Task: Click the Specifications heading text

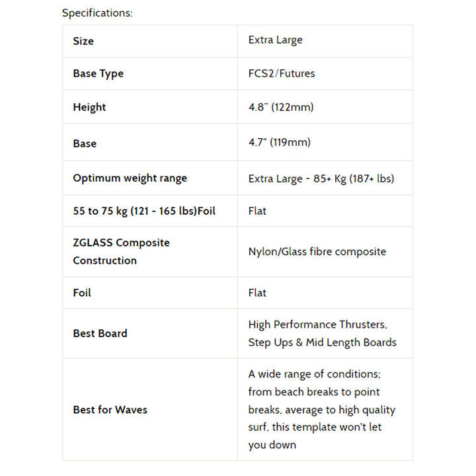Action: pos(97,13)
